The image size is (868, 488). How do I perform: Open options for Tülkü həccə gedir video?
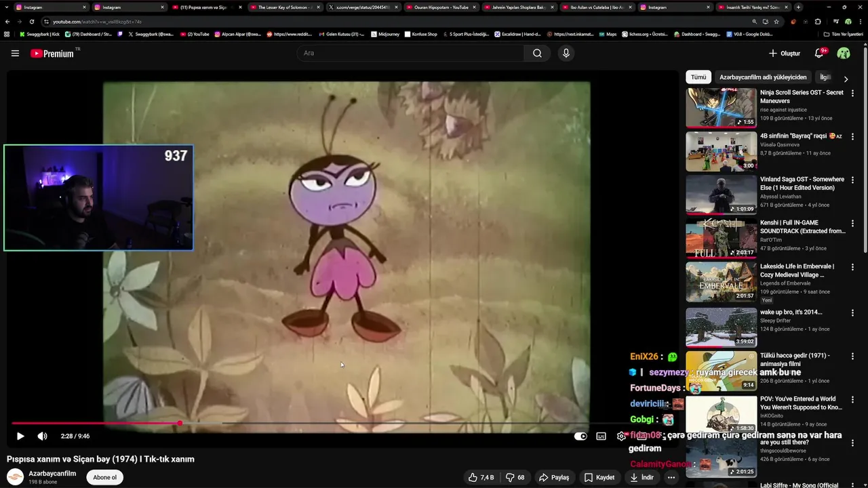[853, 356]
